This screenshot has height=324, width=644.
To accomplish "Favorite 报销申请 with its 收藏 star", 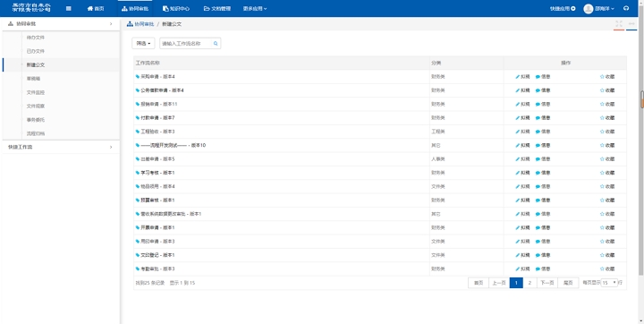I will [x=607, y=104].
